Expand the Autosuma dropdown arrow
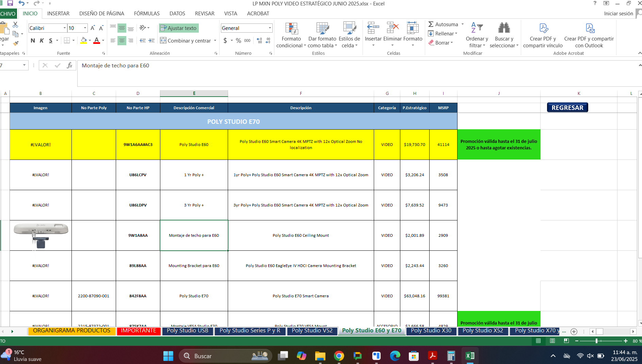Screen dimensions: 642x364 (463, 24)
